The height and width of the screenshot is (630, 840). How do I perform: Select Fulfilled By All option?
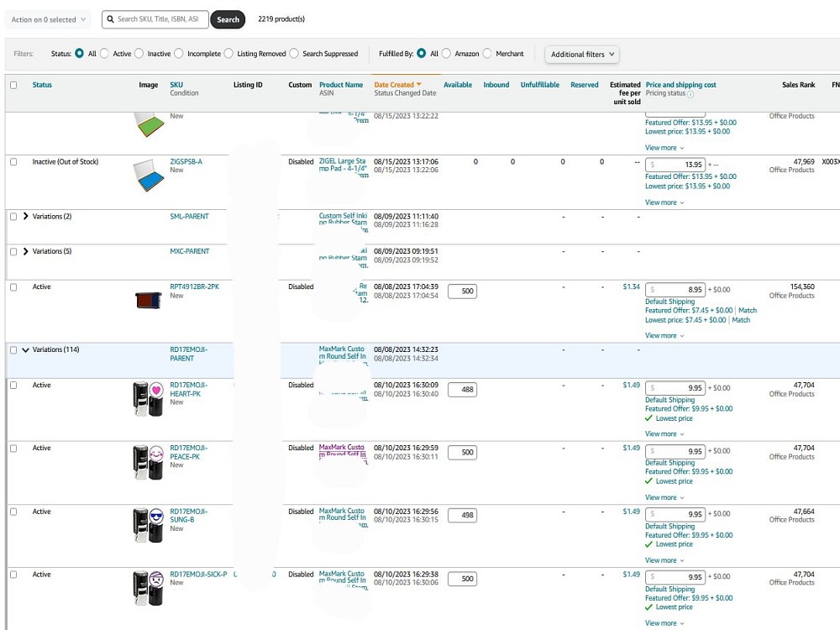click(x=421, y=54)
